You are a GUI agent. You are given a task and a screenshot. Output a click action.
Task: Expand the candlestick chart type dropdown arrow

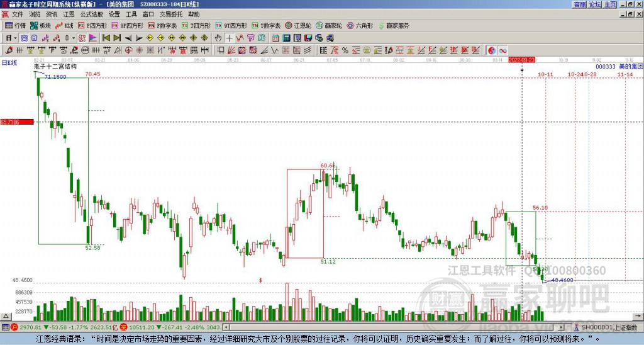click(73, 38)
